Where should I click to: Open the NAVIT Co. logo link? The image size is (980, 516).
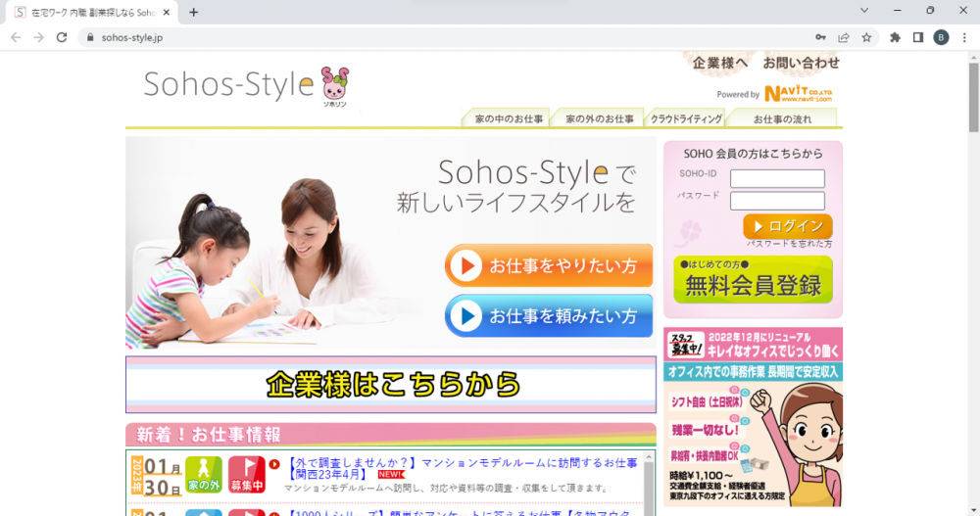click(x=799, y=94)
